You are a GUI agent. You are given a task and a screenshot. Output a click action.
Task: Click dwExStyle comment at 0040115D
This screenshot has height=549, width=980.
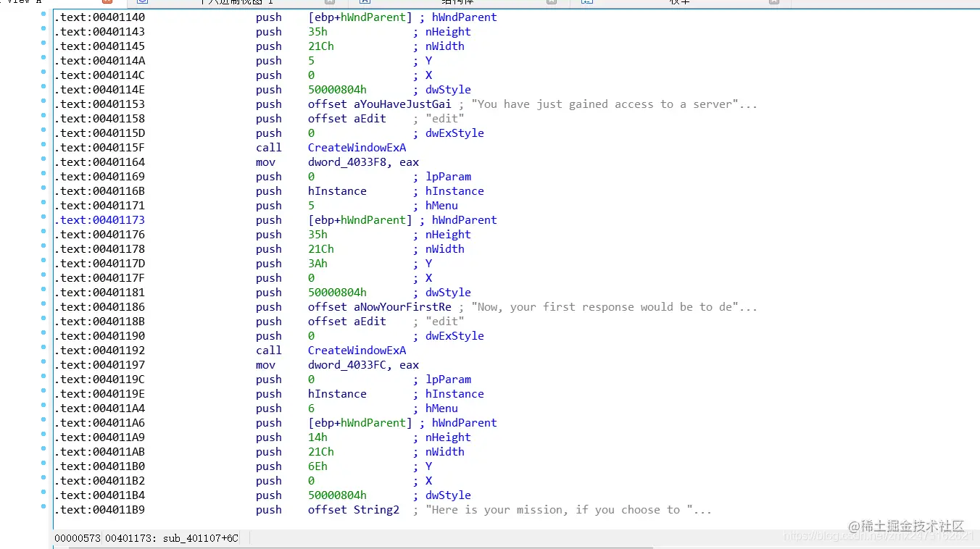[454, 133]
